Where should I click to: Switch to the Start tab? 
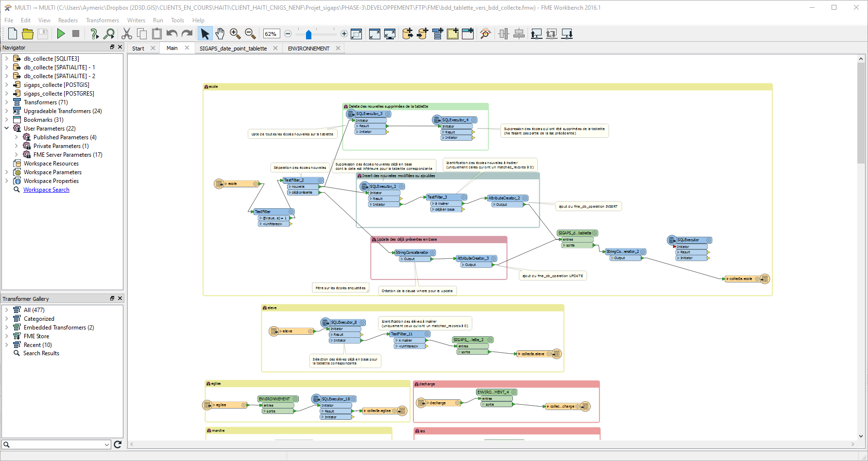[x=138, y=49]
